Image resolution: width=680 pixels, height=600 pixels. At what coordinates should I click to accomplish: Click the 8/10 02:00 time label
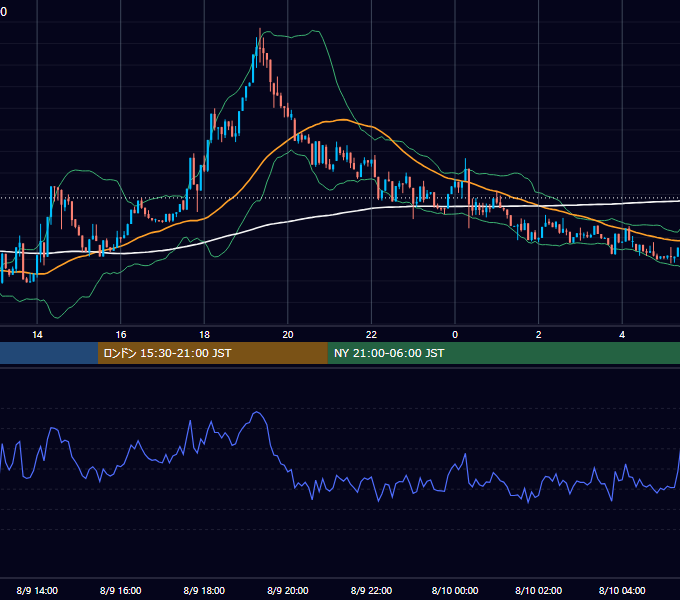(x=539, y=590)
